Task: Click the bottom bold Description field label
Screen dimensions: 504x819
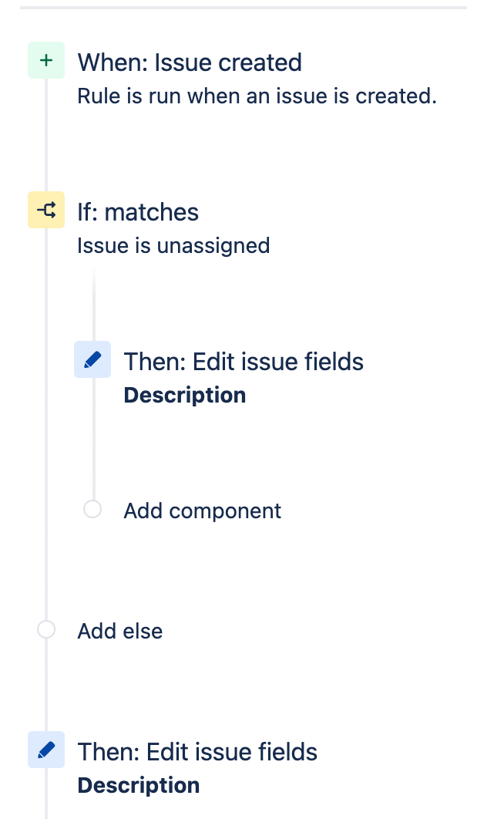Action: coord(139,786)
